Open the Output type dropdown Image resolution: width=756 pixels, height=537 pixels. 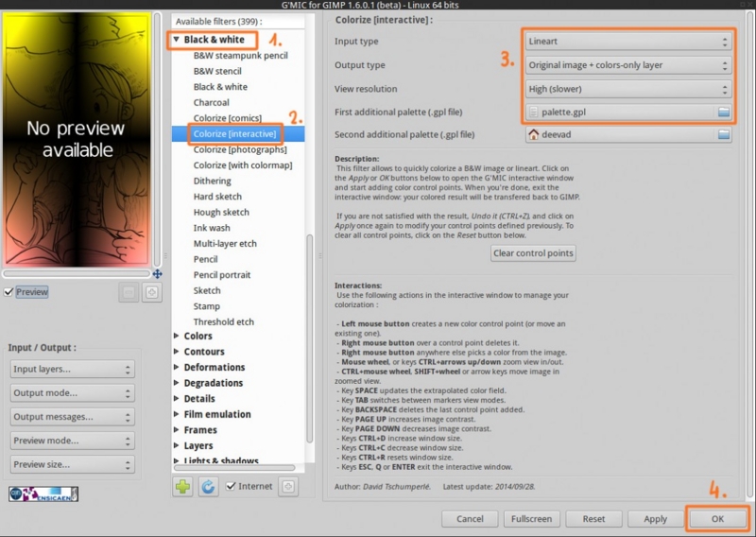coord(628,65)
